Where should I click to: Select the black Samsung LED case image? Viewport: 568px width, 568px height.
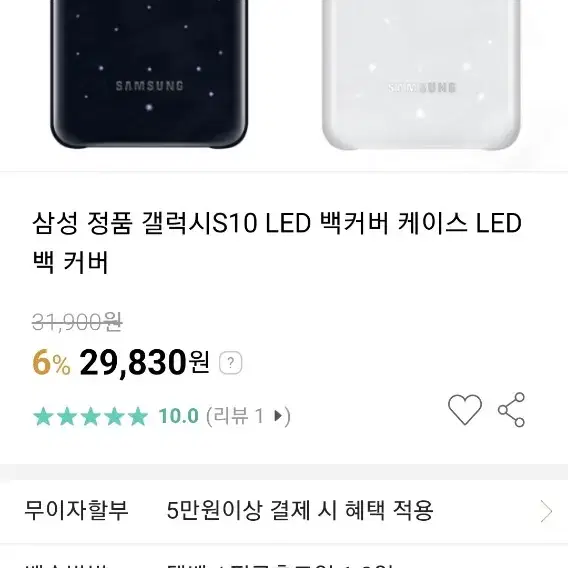[x=149, y=74]
